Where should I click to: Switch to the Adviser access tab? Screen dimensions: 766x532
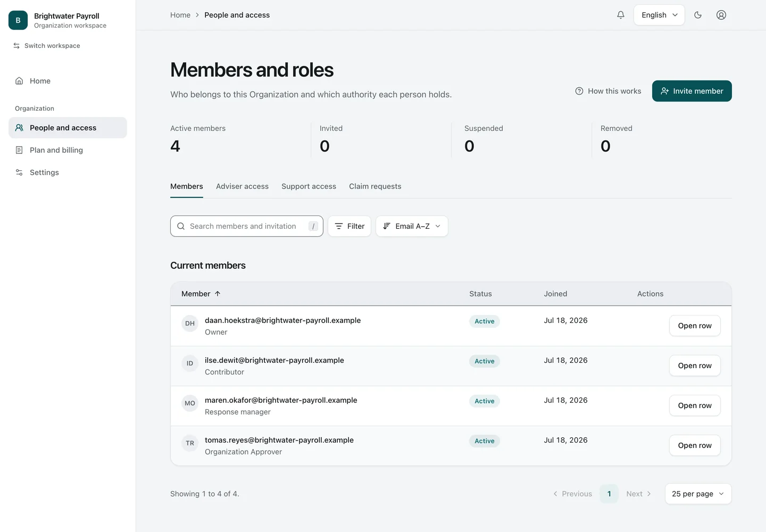pyautogui.click(x=242, y=186)
